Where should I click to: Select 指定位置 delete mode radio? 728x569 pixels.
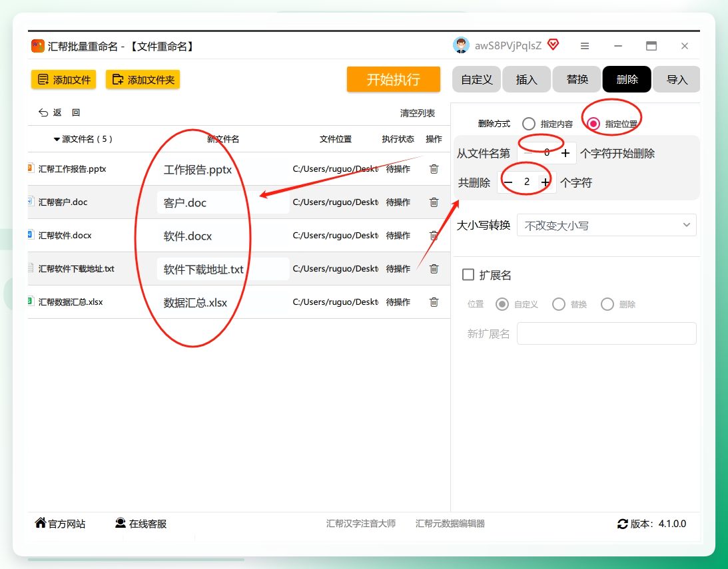tap(593, 124)
